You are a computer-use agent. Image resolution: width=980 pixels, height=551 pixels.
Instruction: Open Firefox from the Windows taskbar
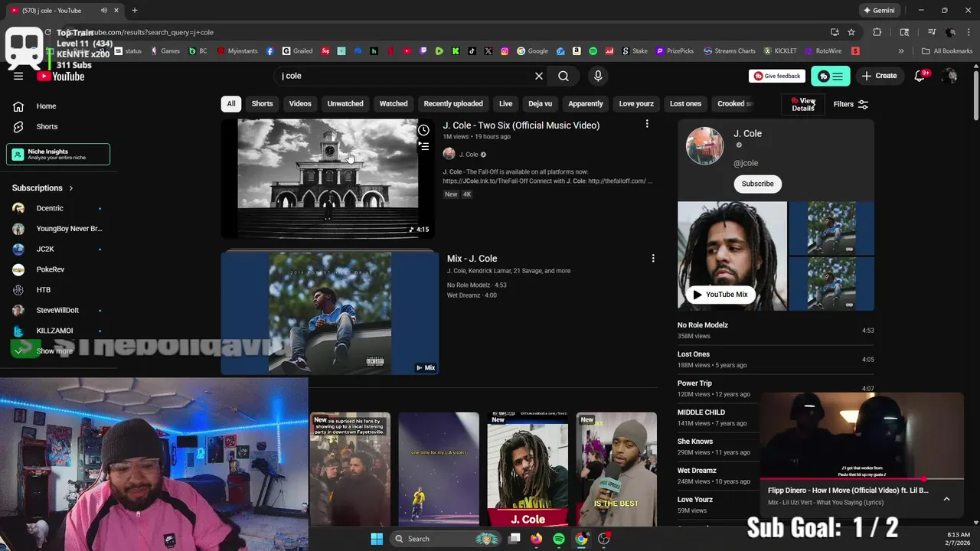537,539
